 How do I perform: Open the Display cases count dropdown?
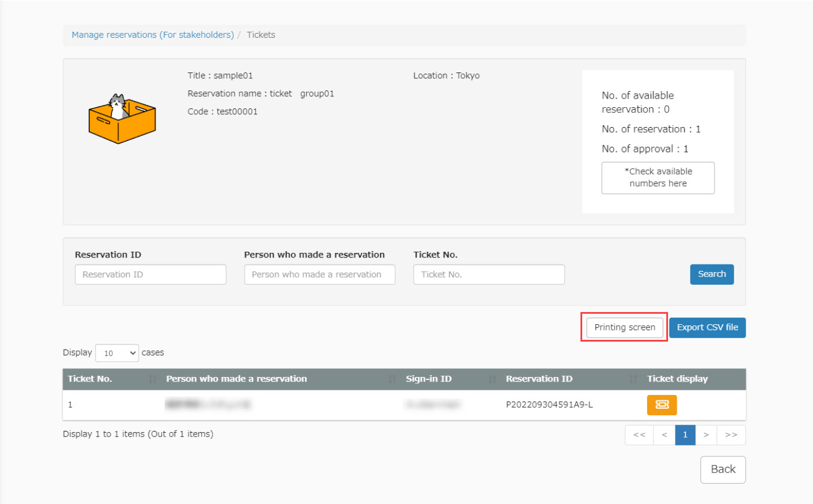[x=117, y=353]
